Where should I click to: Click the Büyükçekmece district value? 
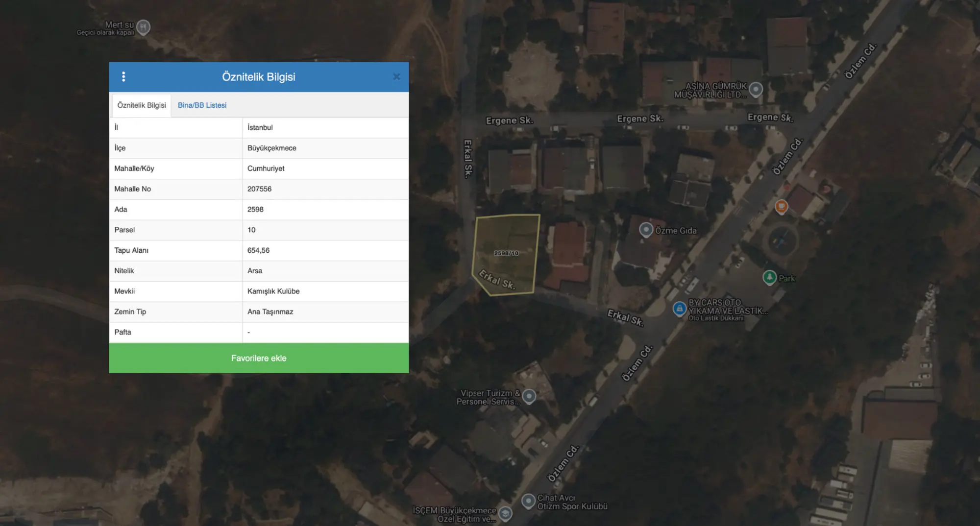(325, 148)
